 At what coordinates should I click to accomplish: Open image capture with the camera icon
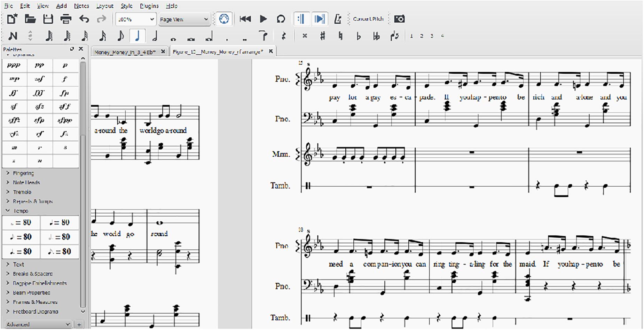[x=399, y=19]
